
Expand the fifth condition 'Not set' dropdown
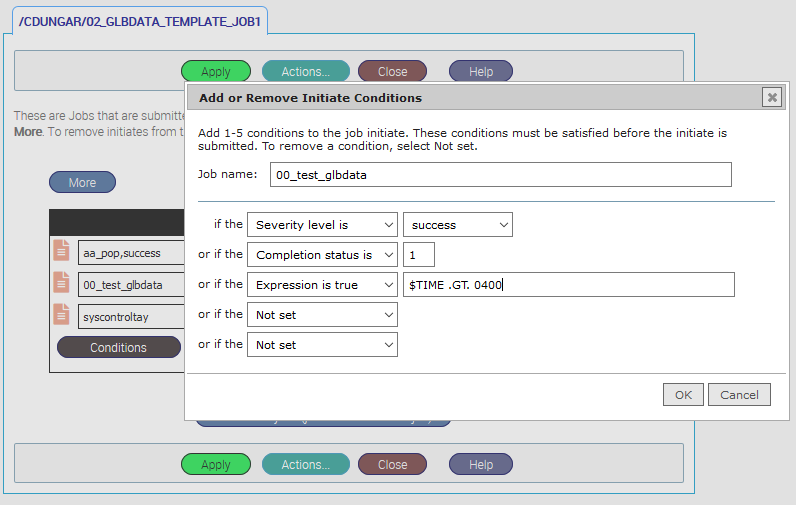321,345
